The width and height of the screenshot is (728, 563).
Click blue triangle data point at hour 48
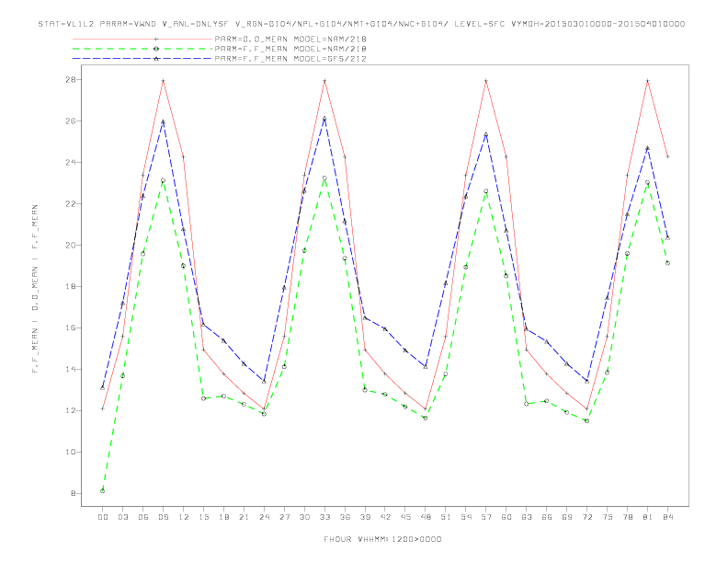point(426,366)
